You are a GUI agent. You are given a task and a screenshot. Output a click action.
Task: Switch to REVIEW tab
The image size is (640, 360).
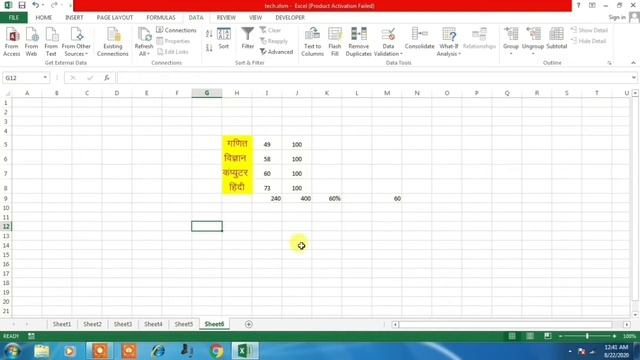point(226,18)
